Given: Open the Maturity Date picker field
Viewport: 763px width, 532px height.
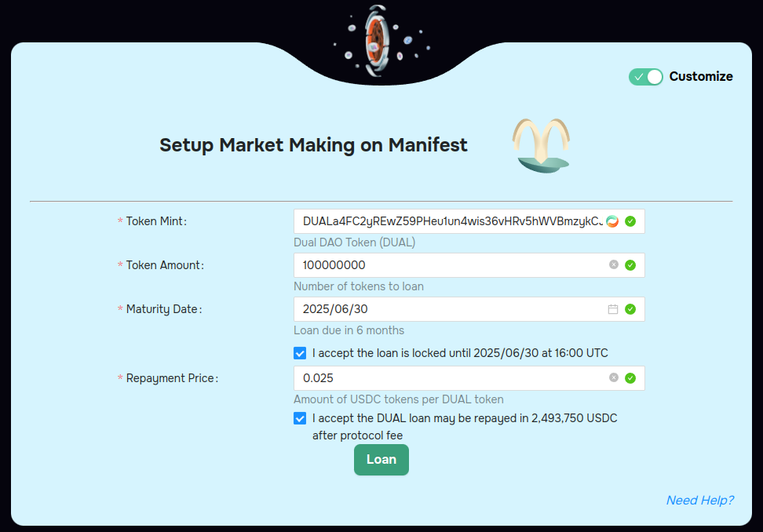Looking at the screenshot, I should pos(447,309).
